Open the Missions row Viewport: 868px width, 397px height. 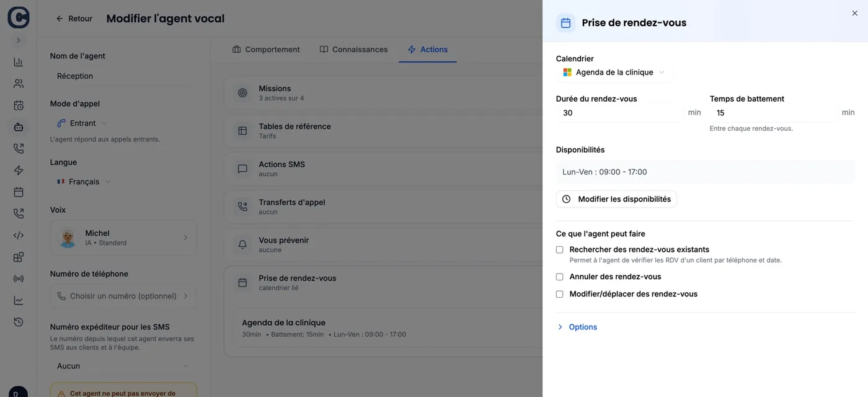tap(383, 93)
